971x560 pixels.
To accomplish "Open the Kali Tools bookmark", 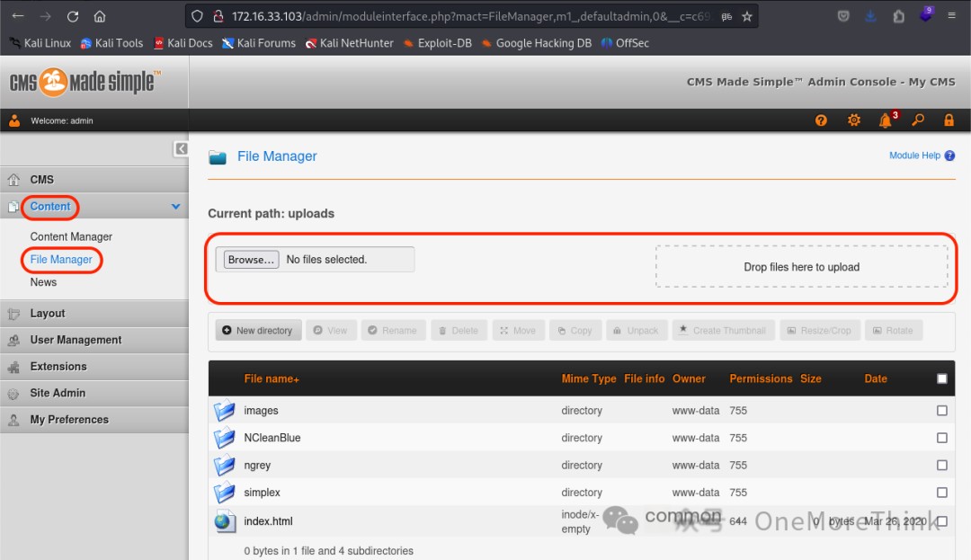I will [112, 43].
